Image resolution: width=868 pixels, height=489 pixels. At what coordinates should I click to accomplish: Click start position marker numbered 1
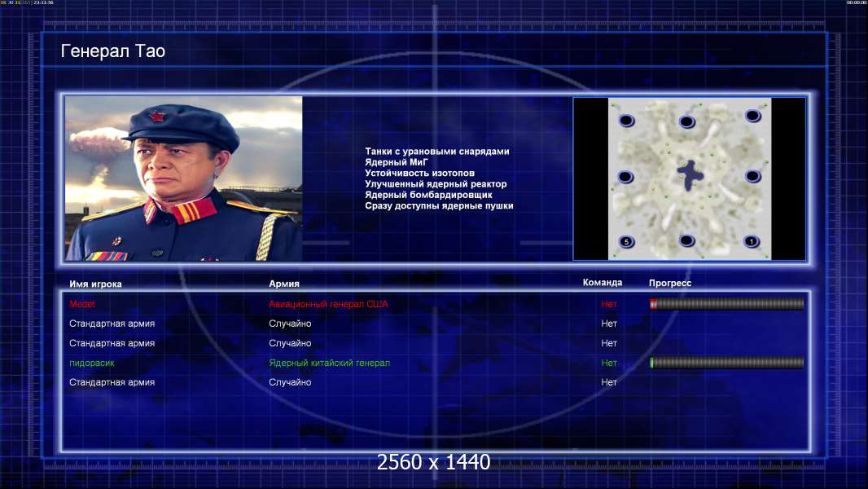tap(752, 241)
